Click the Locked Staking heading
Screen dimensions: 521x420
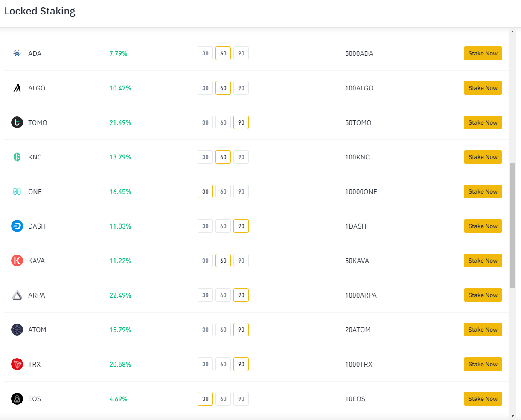[40, 11]
